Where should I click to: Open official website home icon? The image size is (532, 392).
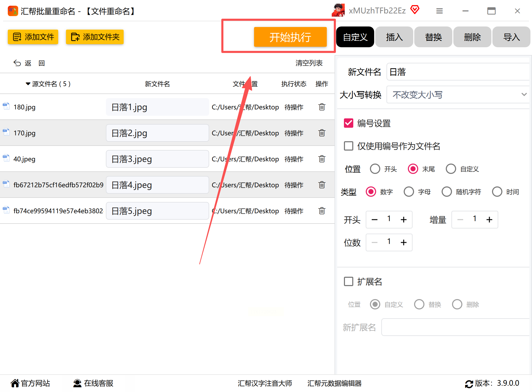click(15, 383)
